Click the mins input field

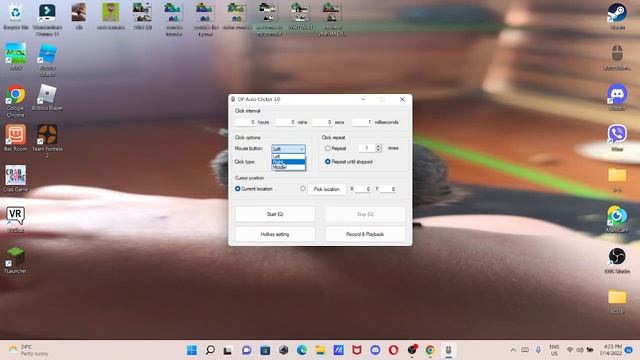[x=286, y=122]
